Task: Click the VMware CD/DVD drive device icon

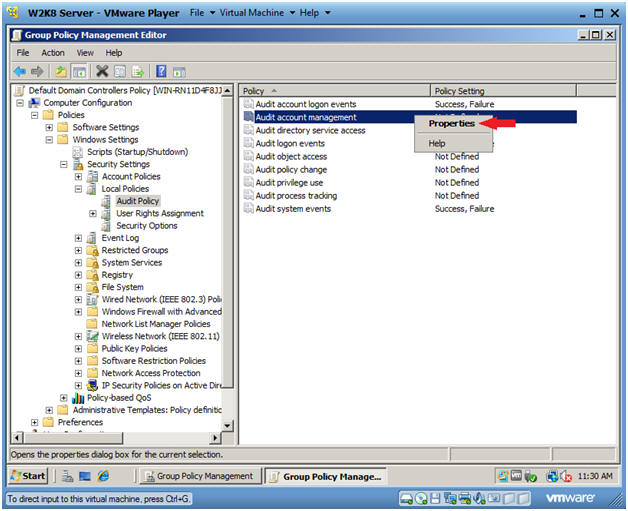Action: click(421, 499)
